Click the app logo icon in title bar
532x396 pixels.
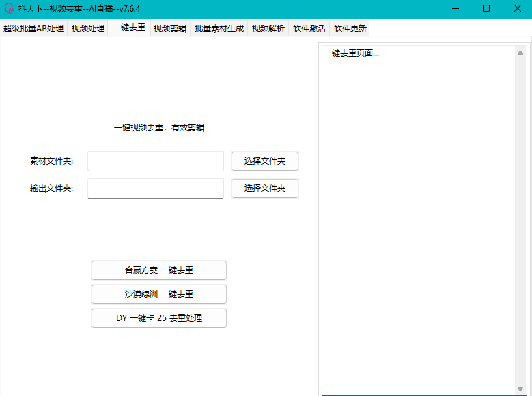9,9
